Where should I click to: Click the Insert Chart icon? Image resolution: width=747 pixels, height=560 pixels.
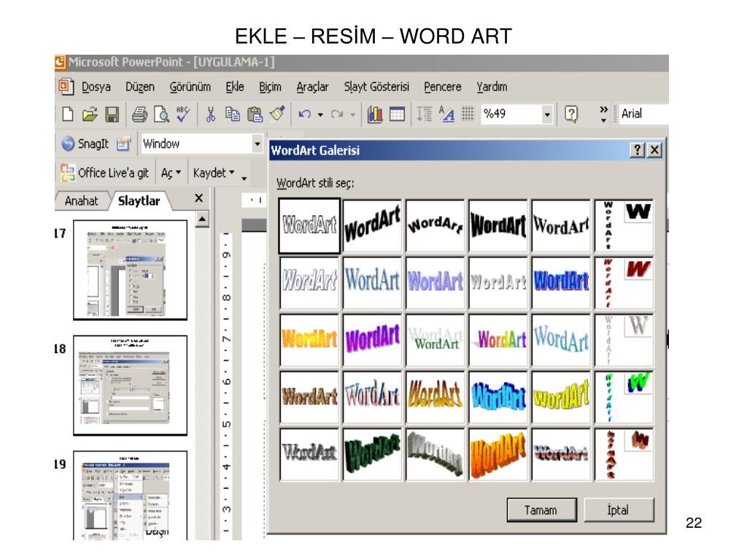coord(375,114)
